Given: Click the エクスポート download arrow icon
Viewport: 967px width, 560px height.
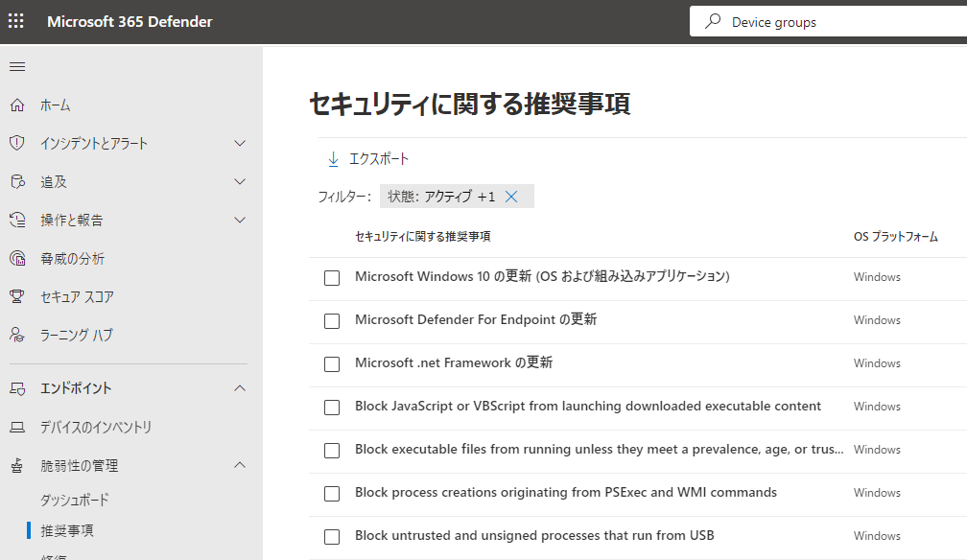Looking at the screenshot, I should (x=333, y=159).
